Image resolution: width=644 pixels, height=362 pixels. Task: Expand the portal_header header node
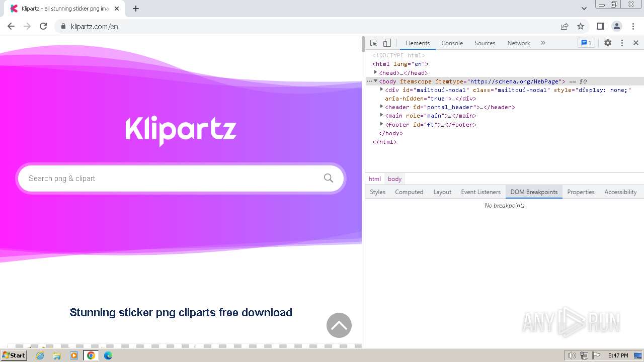tap(381, 107)
